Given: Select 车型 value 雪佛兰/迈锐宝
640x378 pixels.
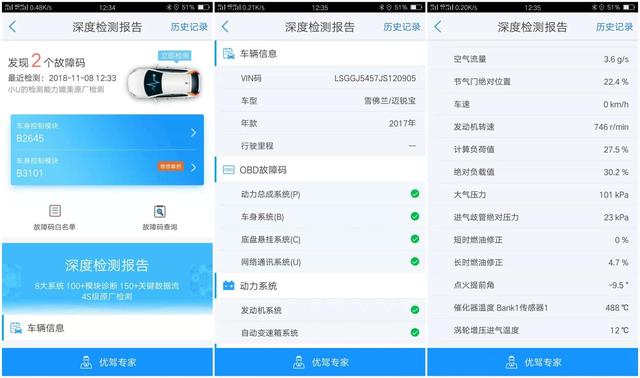Looking at the screenshot, I should [x=390, y=101].
